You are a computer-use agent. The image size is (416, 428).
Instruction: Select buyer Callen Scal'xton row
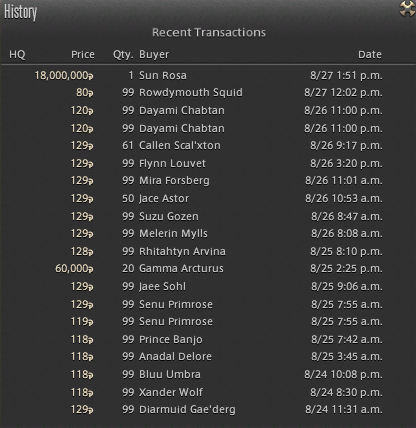point(208,146)
